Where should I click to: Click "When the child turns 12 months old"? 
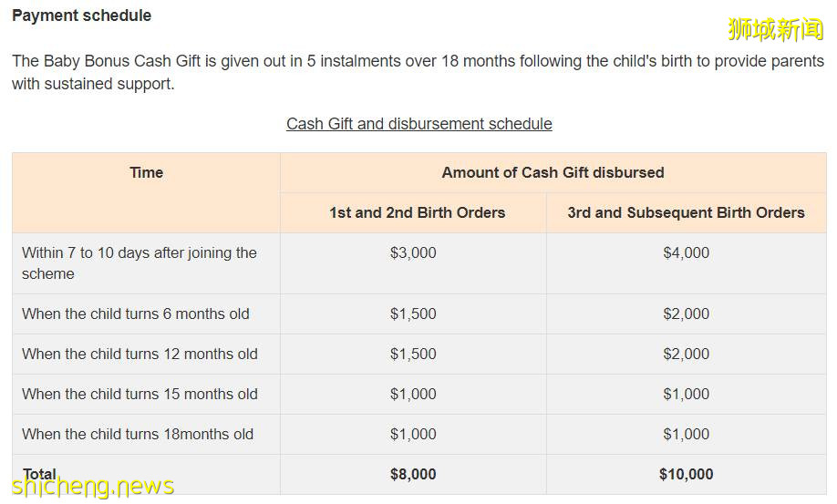coord(139,354)
